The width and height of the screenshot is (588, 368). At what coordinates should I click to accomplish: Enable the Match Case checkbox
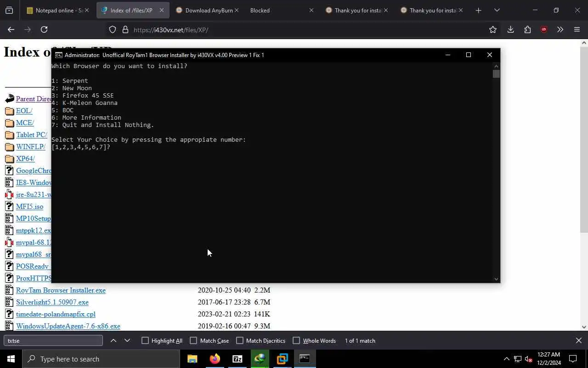pyautogui.click(x=193, y=340)
